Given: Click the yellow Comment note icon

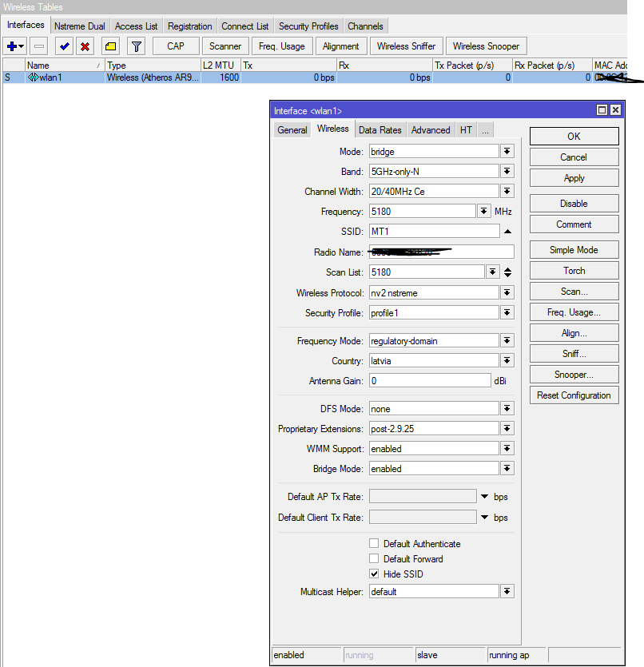Looking at the screenshot, I should [x=110, y=46].
